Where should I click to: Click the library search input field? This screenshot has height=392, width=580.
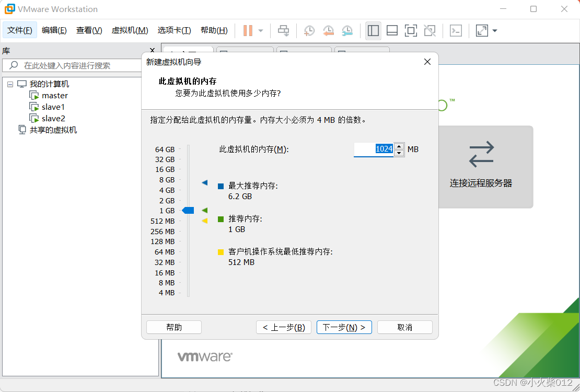click(x=73, y=65)
